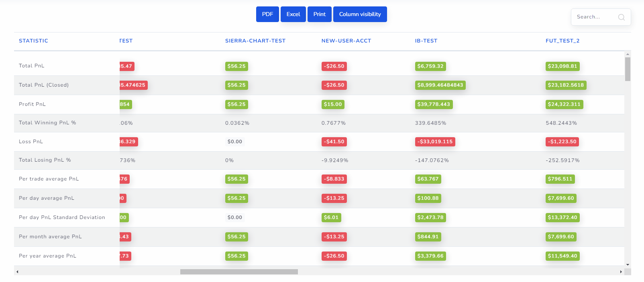
Task: Open the Column visibility dropdown
Action: [x=360, y=14]
